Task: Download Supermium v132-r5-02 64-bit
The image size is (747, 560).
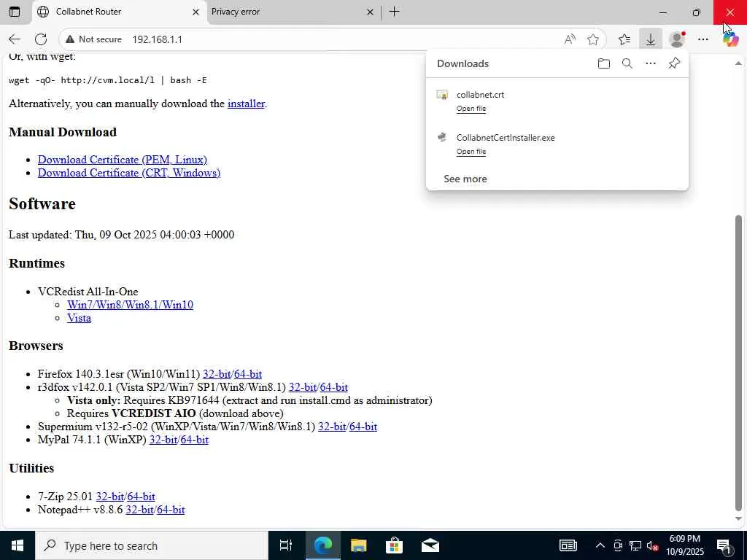Action: tap(363, 427)
